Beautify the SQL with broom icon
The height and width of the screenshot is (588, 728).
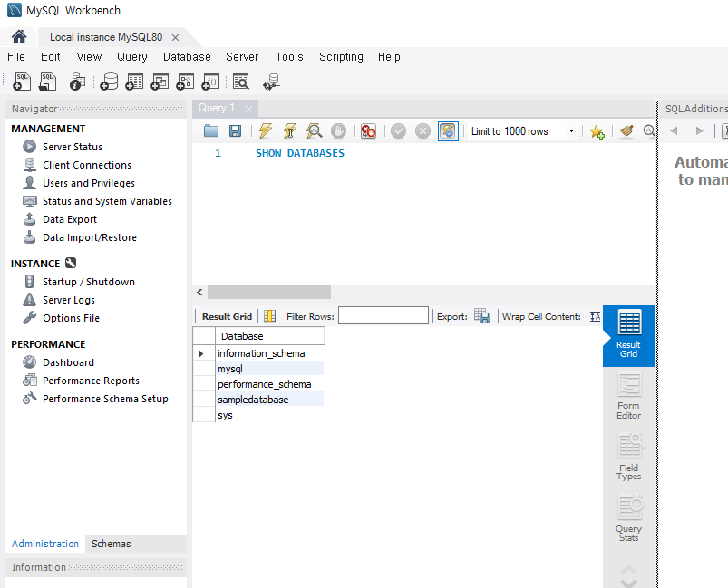[x=626, y=131]
